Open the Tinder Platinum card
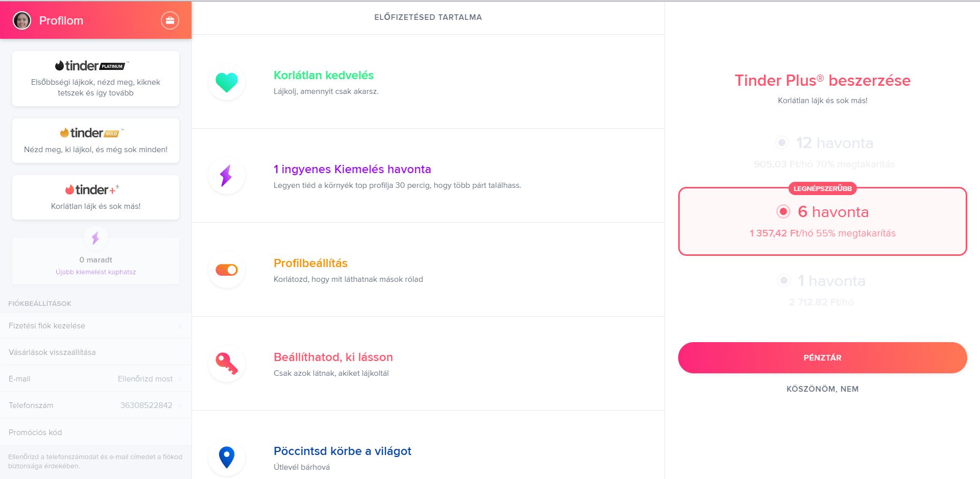Viewport: 980px width, 479px height. pyautogui.click(x=95, y=79)
